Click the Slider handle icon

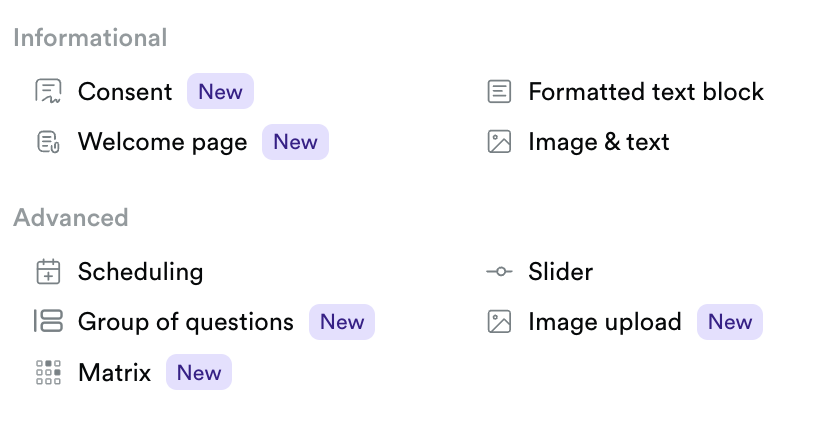tap(499, 271)
